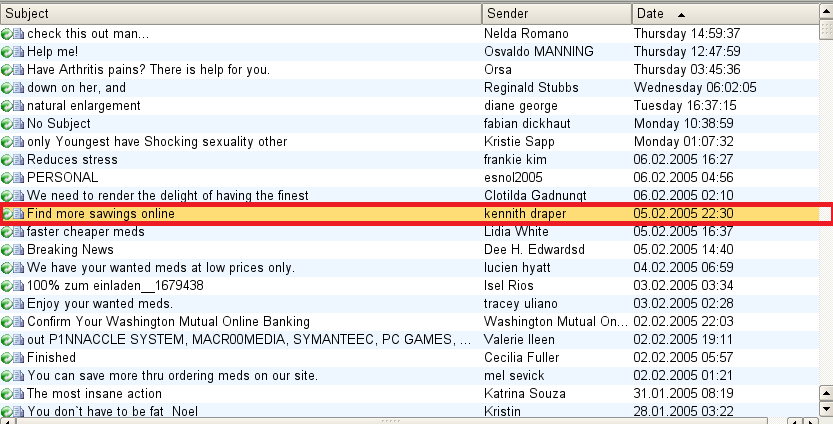Screen dimensions: 833x424
Task: Click the green status icon for "Reduces stress"
Action: 7,160
